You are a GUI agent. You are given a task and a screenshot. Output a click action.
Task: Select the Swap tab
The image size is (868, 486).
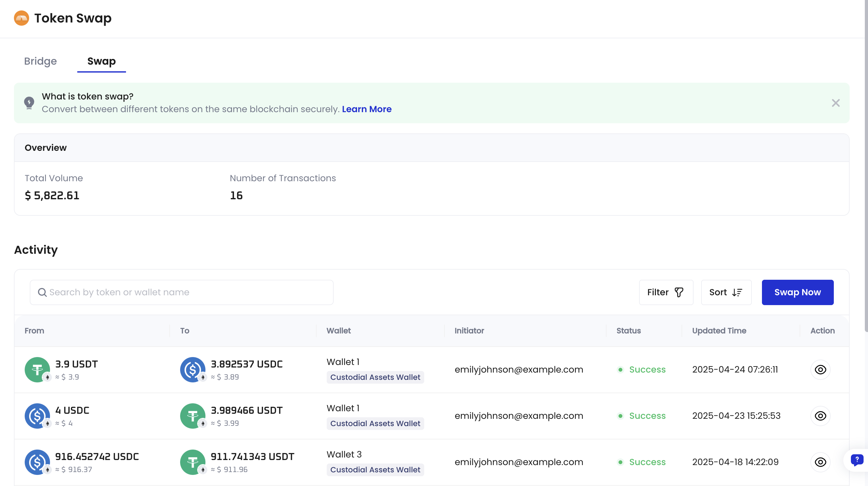click(x=101, y=61)
